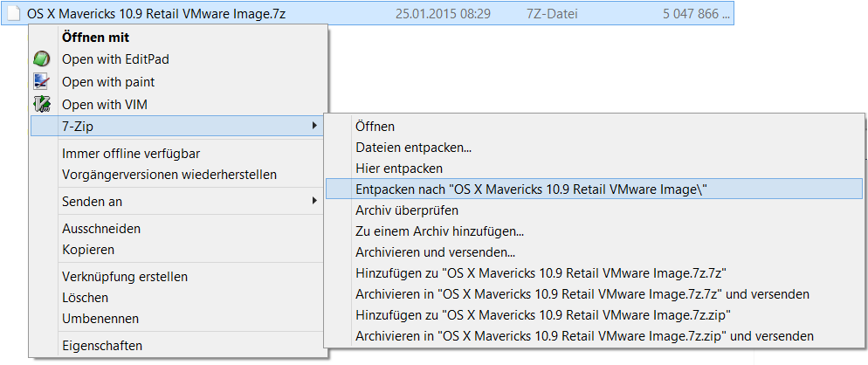Add file to 'VMware Image.7z.zip' archive
This screenshot has height=365, width=868.
[543, 314]
